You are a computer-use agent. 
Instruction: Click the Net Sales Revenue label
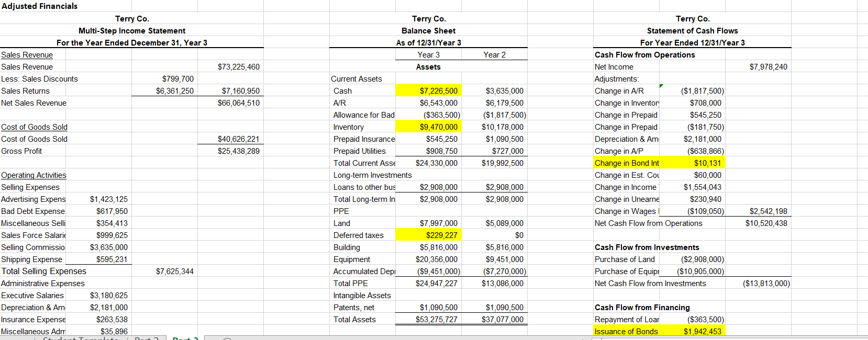tap(34, 103)
